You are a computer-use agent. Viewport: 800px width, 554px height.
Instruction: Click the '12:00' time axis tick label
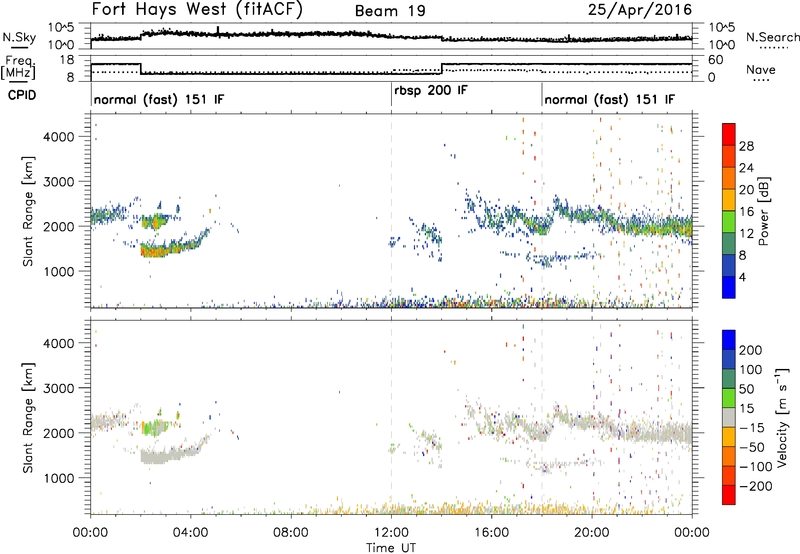(391, 533)
